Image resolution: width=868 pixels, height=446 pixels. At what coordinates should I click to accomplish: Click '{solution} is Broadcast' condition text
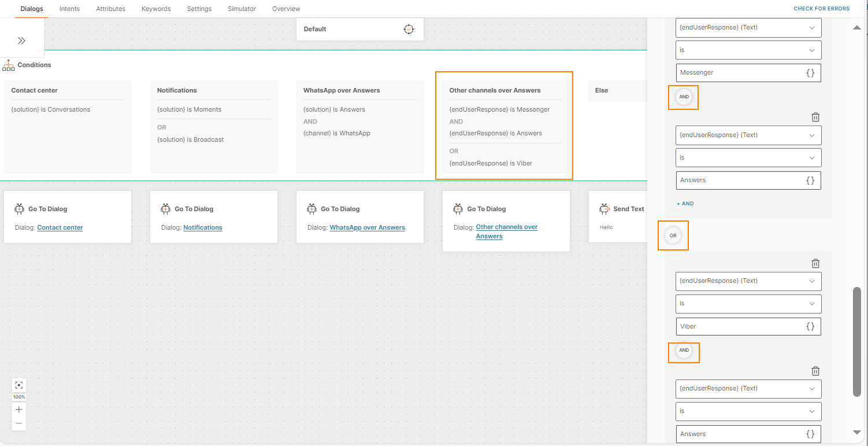coord(190,139)
